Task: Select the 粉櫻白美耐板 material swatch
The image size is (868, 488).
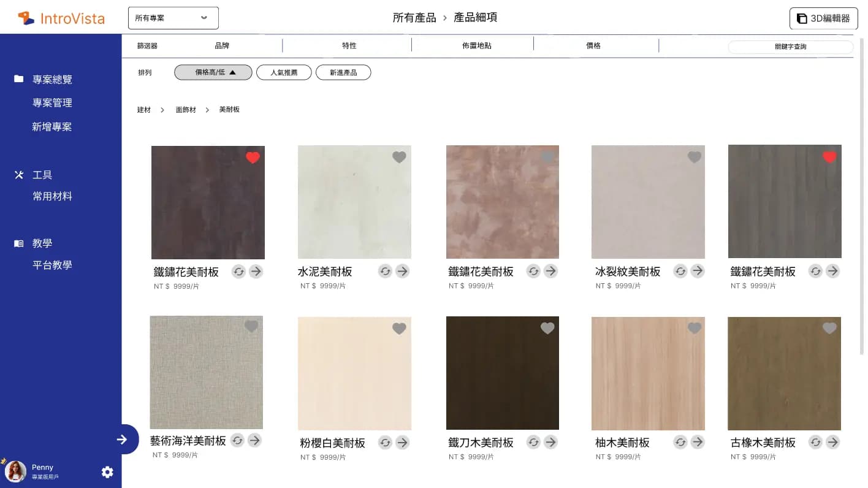Action: click(x=354, y=373)
